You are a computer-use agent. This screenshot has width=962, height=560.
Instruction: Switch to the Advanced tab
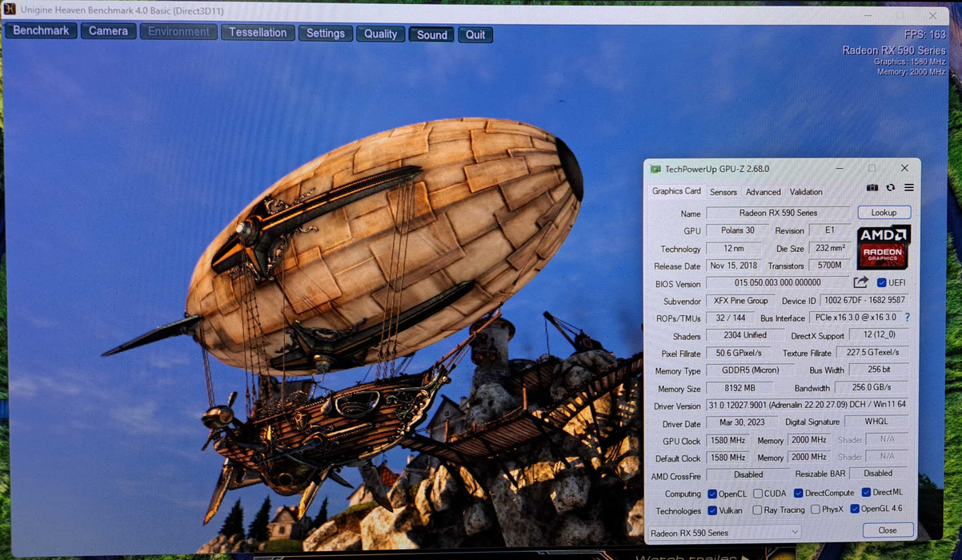point(764,192)
